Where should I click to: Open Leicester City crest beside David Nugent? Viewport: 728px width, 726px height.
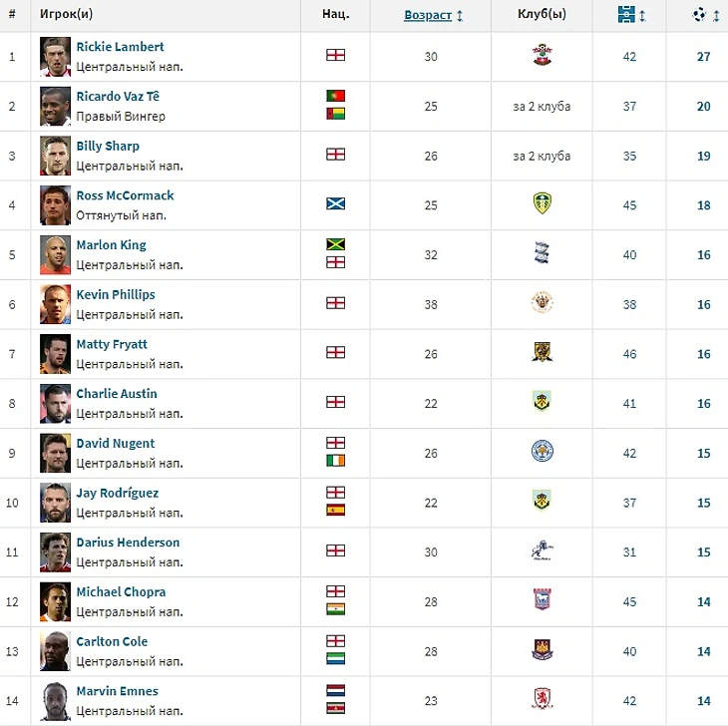[542, 451]
